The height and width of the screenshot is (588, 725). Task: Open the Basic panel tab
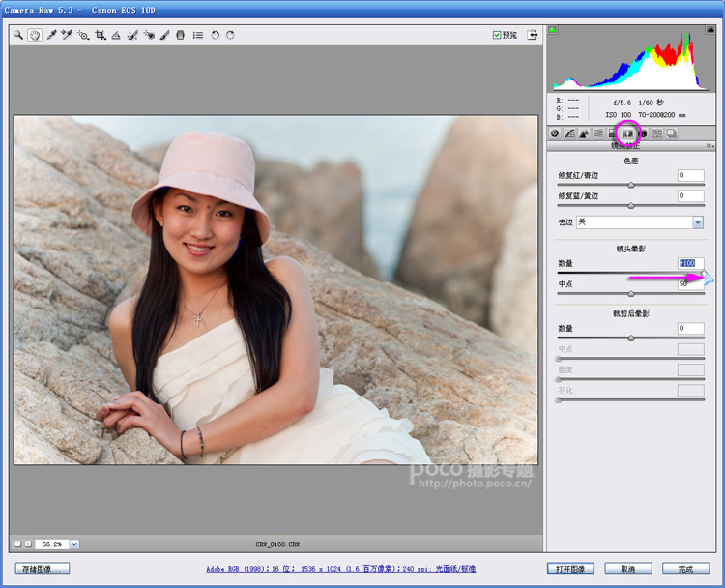pos(555,133)
